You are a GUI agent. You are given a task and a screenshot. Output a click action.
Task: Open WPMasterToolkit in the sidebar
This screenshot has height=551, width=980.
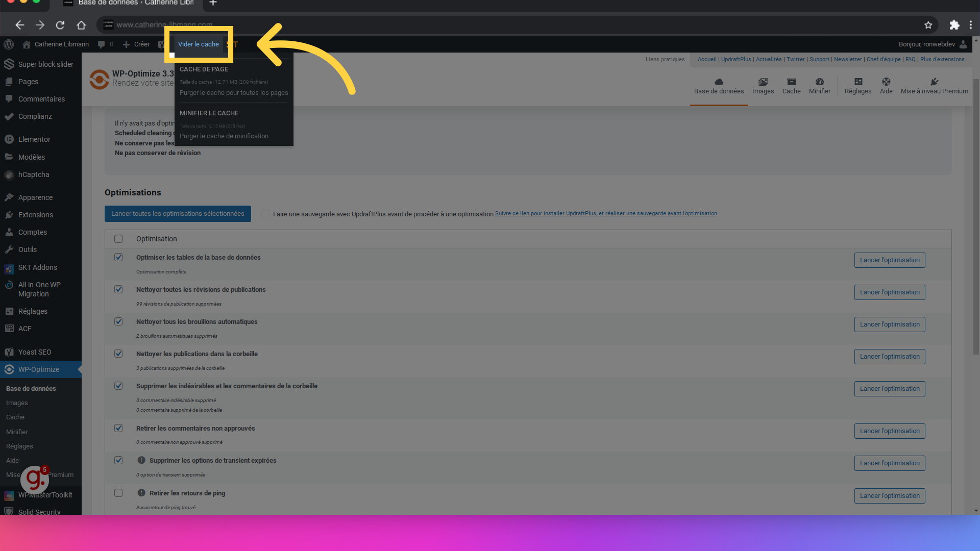tap(41, 495)
